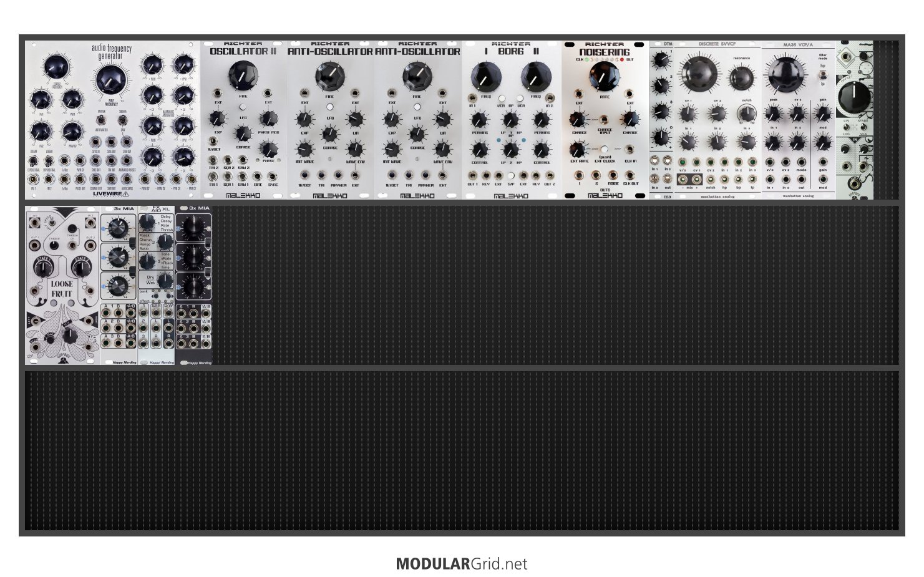Image resolution: width=924 pixels, height=577 pixels.
Task: Click the OUT 2 jack on Borg module
Action: tap(549, 176)
